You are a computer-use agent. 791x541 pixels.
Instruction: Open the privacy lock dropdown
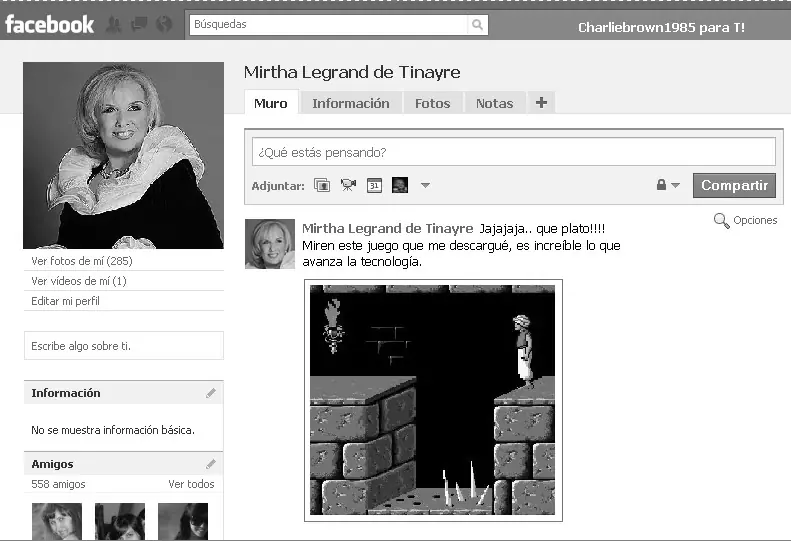coord(668,185)
